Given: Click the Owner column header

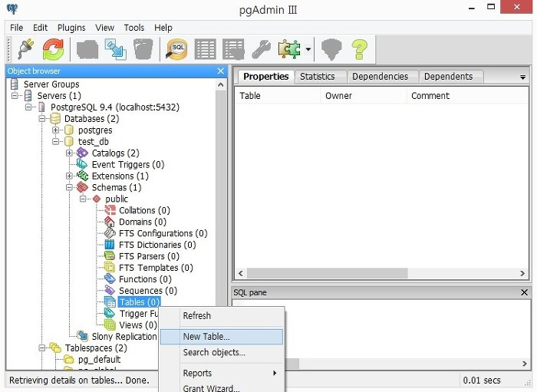Looking at the screenshot, I should click(364, 96).
